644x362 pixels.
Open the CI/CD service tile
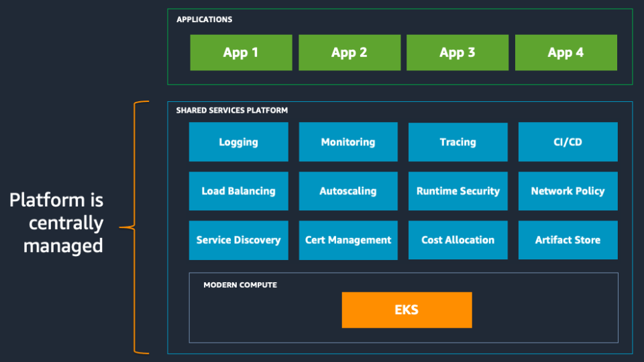coord(568,141)
